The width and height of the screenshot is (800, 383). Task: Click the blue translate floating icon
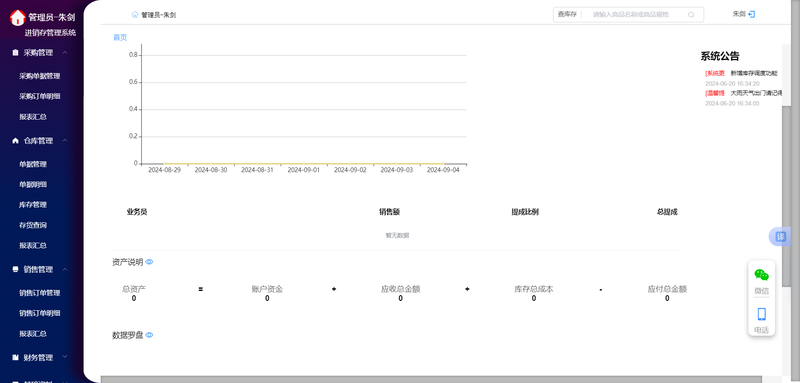(x=781, y=237)
